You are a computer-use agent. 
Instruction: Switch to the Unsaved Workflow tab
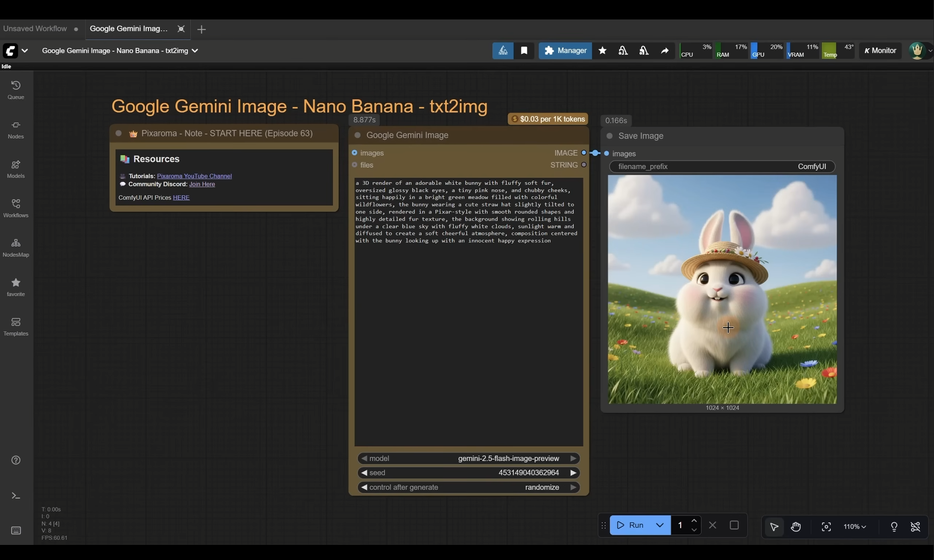click(x=35, y=29)
